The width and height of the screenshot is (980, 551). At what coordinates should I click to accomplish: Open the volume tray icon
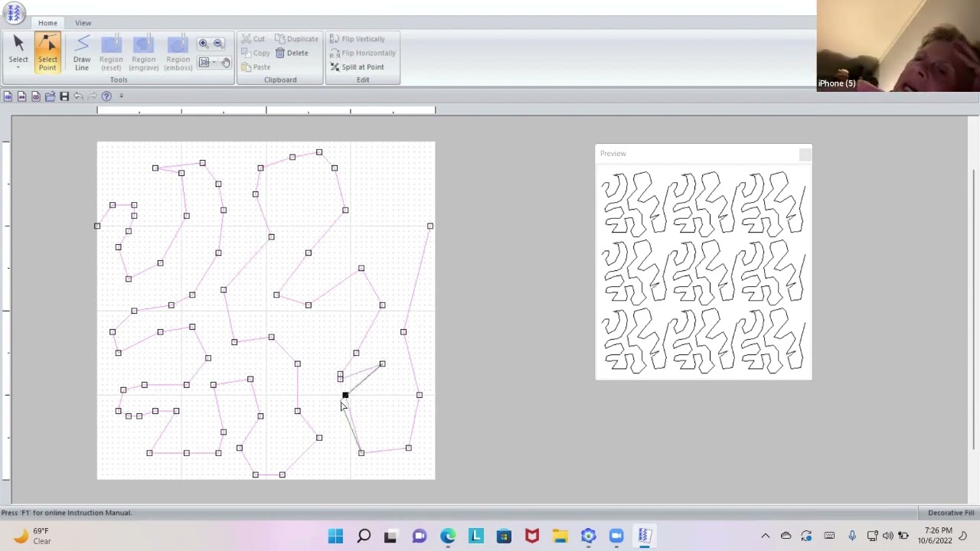click(888, 536)
